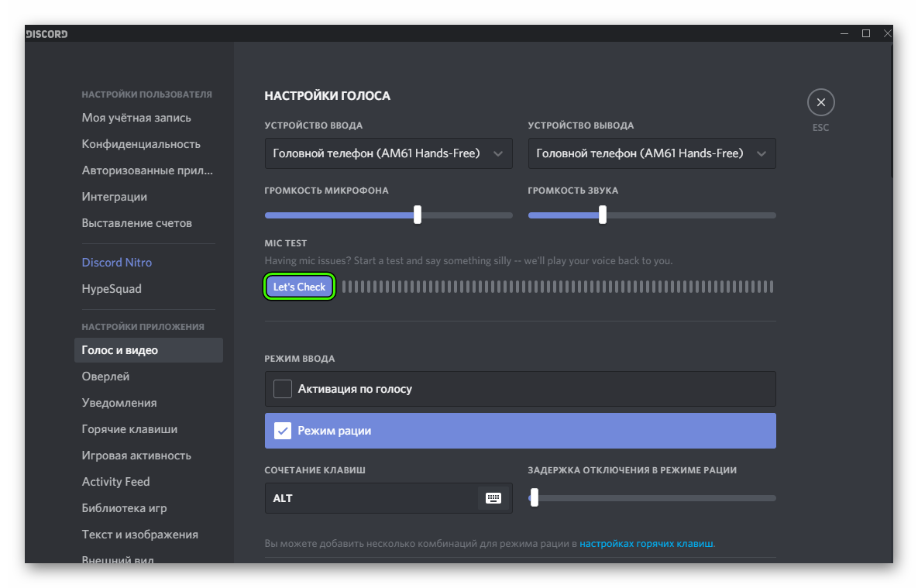This screenshot has width=918, height=588.
Task: Expand input device list via chevron arrow
Action: [x=498, y=154]
